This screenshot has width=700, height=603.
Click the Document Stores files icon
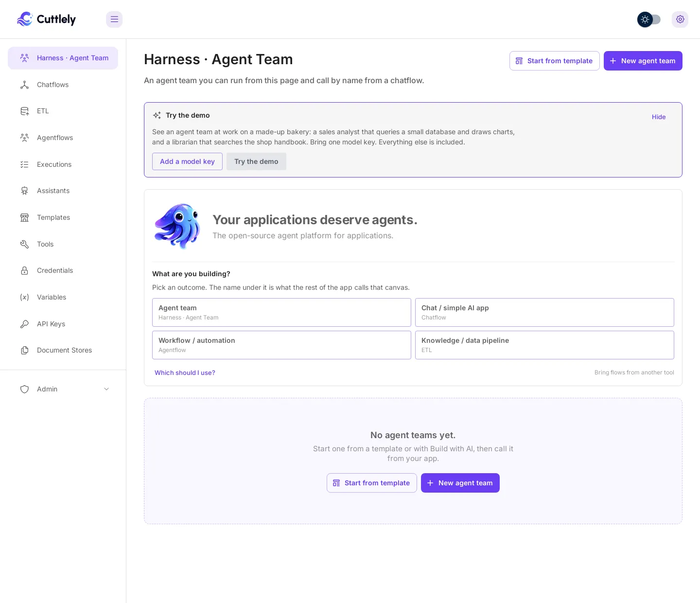click(24, 350)
